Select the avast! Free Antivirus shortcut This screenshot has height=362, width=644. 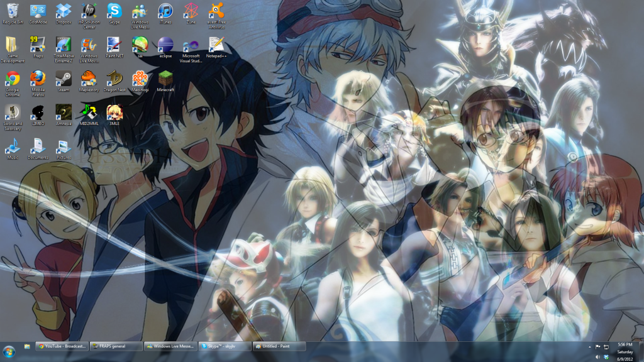tap(216, 16)
